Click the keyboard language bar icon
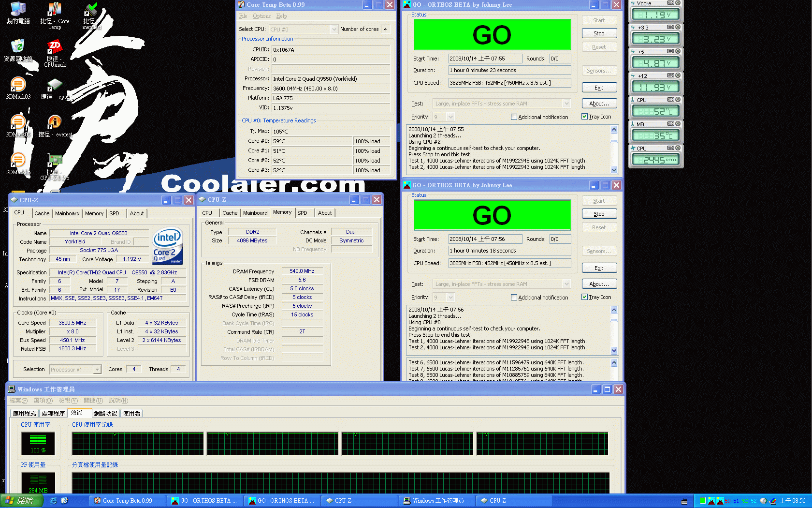The width and height of the screenshot is (812, 508). coord(684,501)
